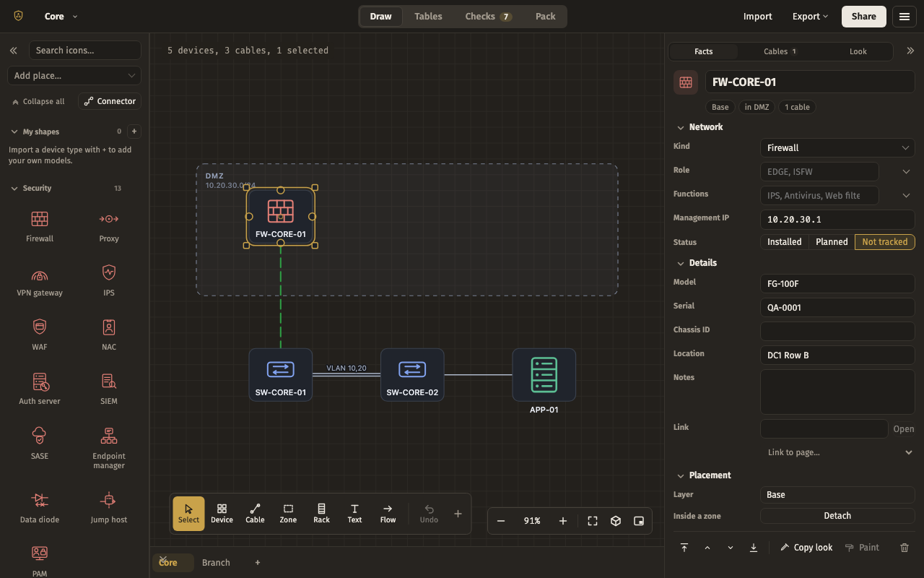The height and width of the screenshot is (578, 924).
Task: Open the hamburger menu
Action: coord(905,17)
